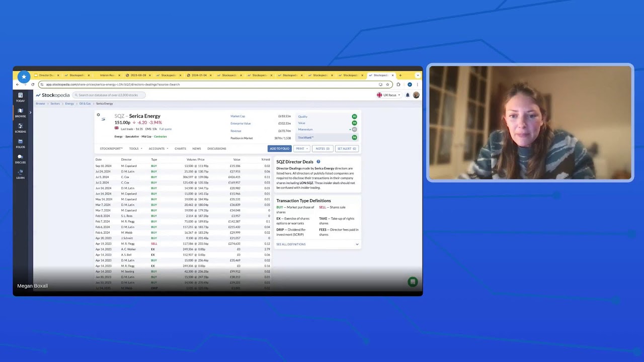Open the green chat widget icon
644x362 pixels.
pos(413,282)
